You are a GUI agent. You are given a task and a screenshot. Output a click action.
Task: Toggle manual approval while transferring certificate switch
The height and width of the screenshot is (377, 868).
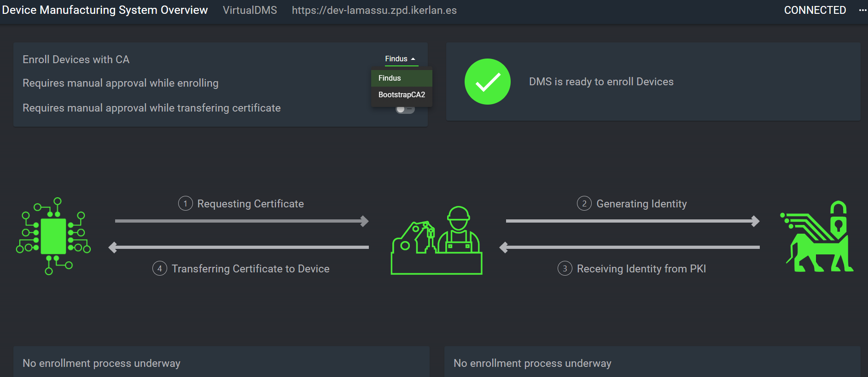coord(405,110)
